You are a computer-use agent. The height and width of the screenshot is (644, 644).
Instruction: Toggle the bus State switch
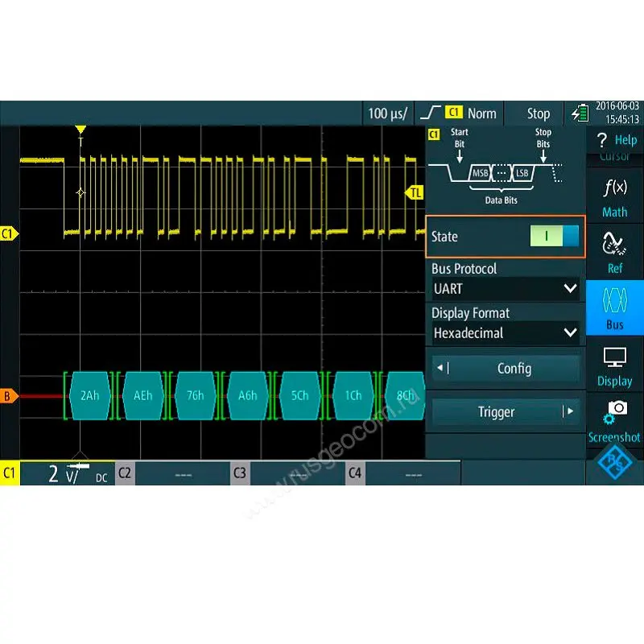[554, 236]
